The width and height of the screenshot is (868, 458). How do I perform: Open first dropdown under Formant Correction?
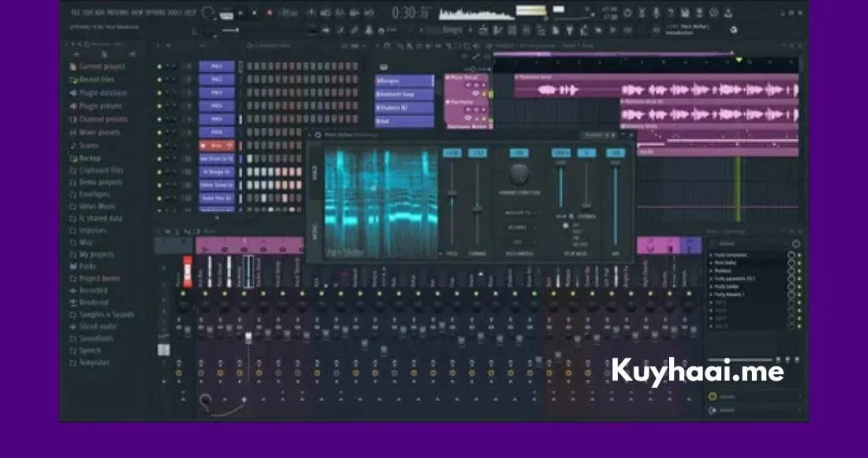point(519,212)
